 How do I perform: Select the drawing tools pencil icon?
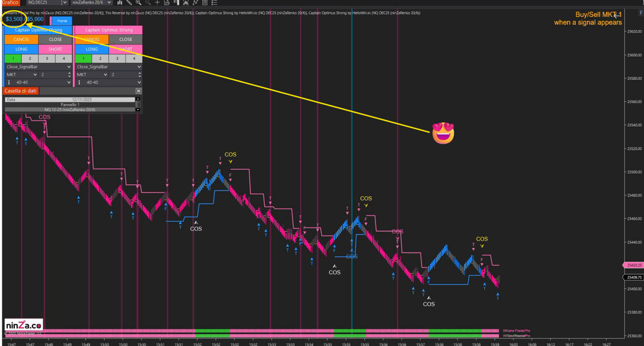[129, 2]
